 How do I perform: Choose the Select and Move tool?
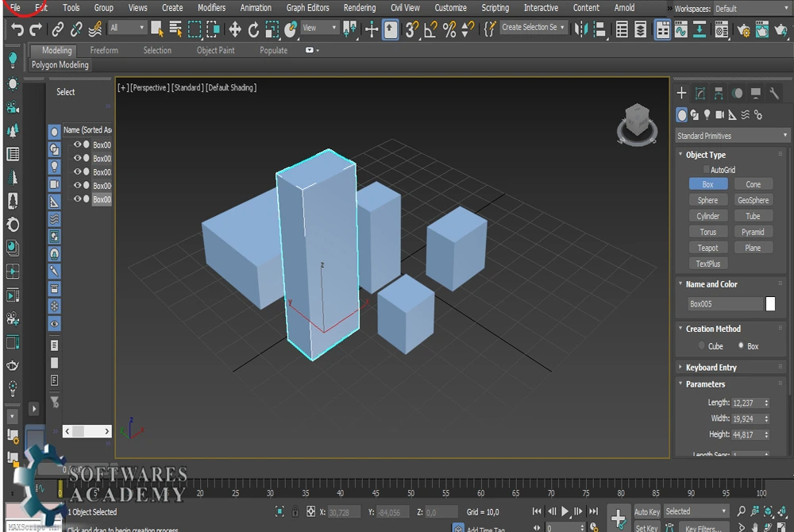click(x=234, y=29)
